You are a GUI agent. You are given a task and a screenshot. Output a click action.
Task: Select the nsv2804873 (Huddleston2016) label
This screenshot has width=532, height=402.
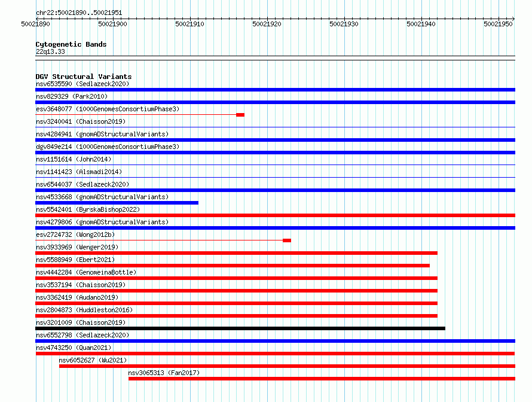point(84,310)
